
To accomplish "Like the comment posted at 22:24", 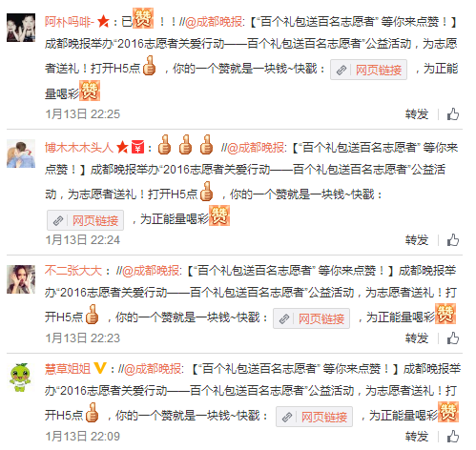I will pos(453,240).
